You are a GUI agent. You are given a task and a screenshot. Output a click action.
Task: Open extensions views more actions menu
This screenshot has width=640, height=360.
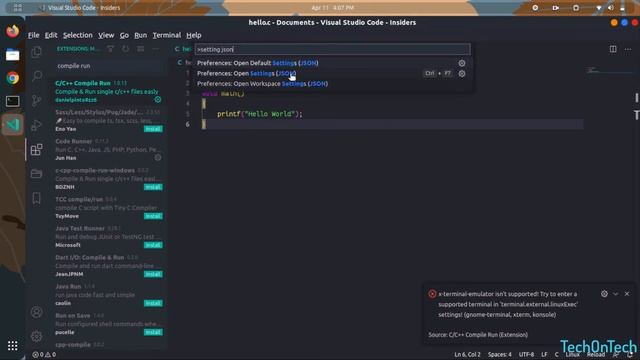pyautogui.click(x=156, y=49)
